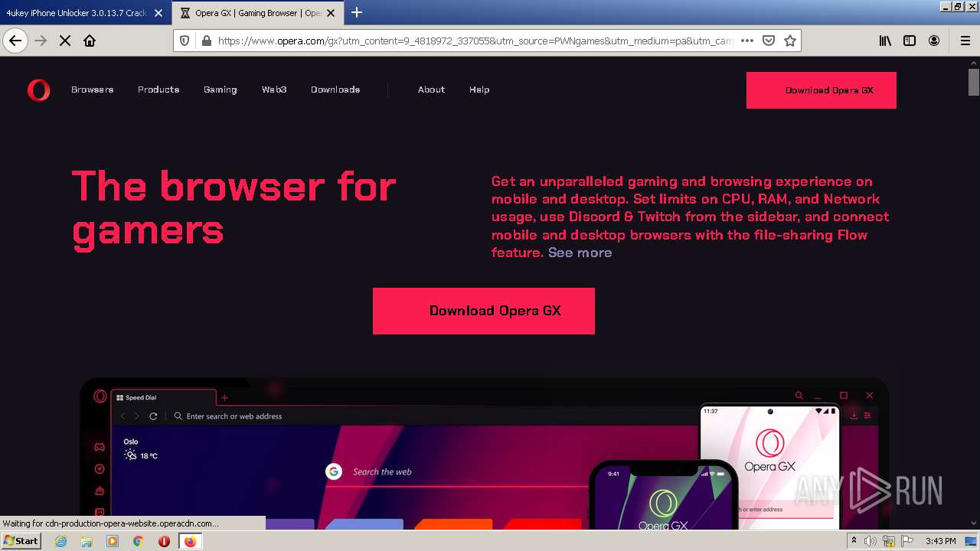This screenshot has height=551, width=980.
Task: Stop loading the page
Action: 65,41
